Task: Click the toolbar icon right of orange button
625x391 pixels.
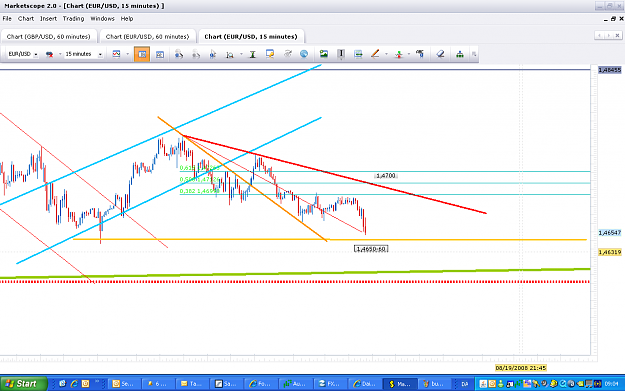Action: (x=159, y=54)
